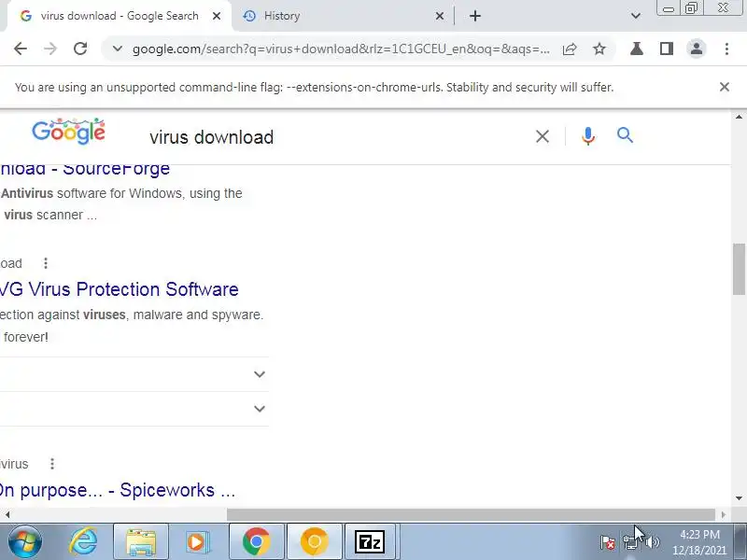The height and width of the screenshot is (560, 747).
Task: Click the Google search input field
Action: (x=333, y=137)
